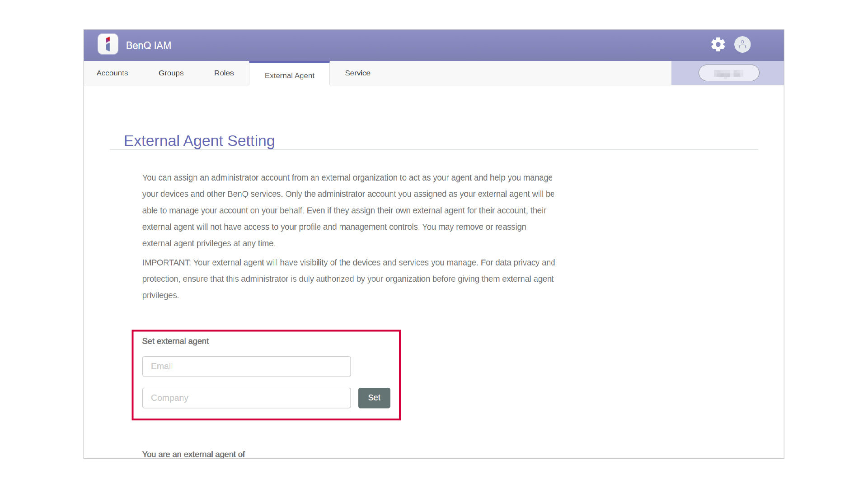Click the final 'privileges.' line of the notice
868x488 pixels.
(160, 295)
